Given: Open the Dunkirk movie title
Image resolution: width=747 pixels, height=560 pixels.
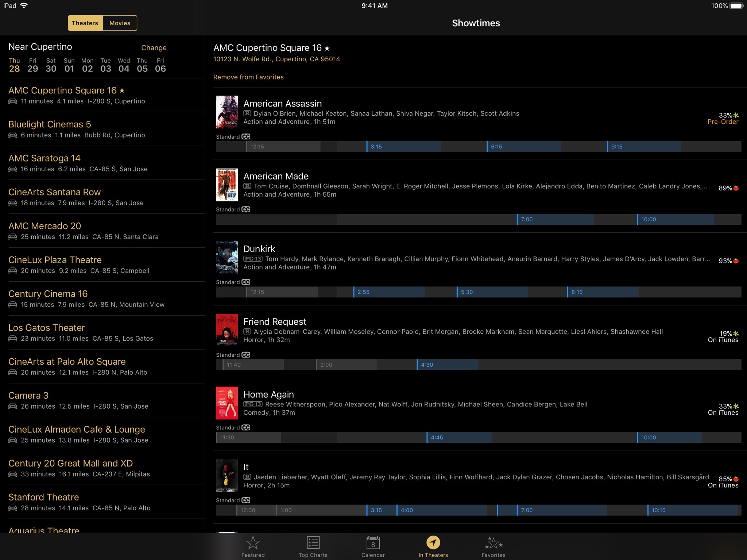Looking at the screenshot, I should coord(259,249).
